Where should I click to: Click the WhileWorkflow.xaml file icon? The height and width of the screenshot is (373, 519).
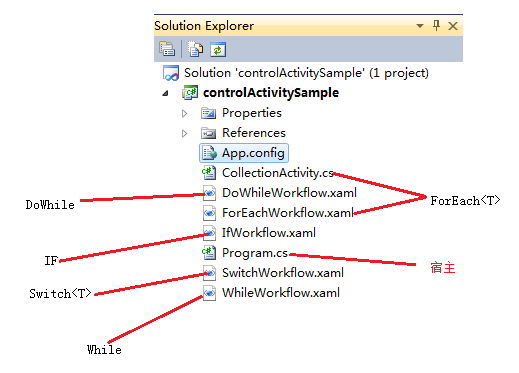click(209, 293)
